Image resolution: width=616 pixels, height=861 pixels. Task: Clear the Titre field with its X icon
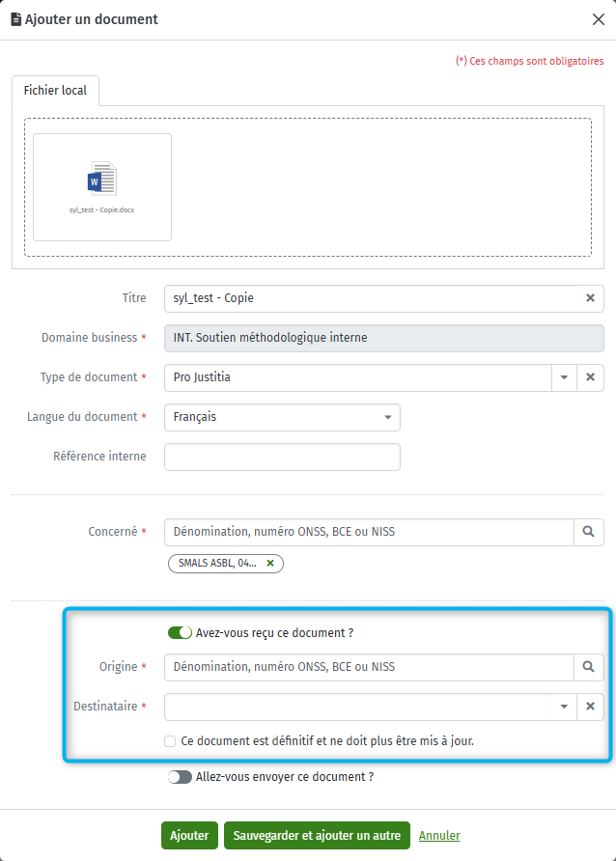(x=590, y=298)
